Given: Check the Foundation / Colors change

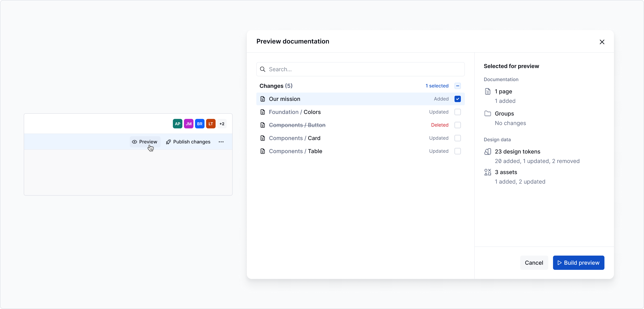Looking at the screenshot, I should pyautogui.click(x=458, y=112).
